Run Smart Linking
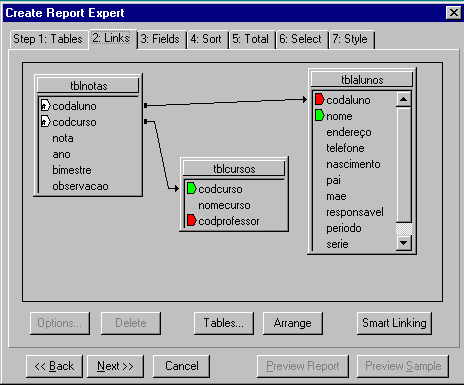The image size is (464, 385). [x=394, y=323]
